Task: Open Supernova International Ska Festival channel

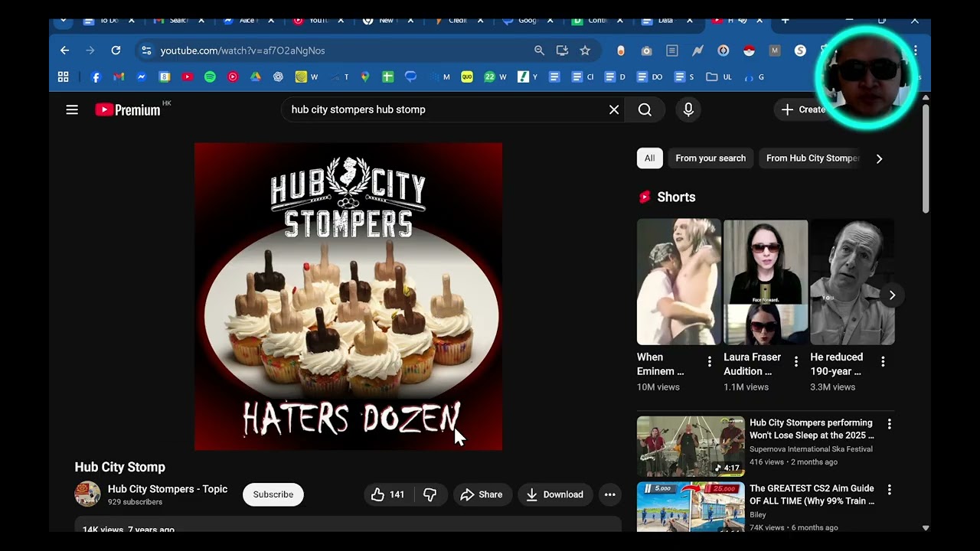Action: [811, 449]
